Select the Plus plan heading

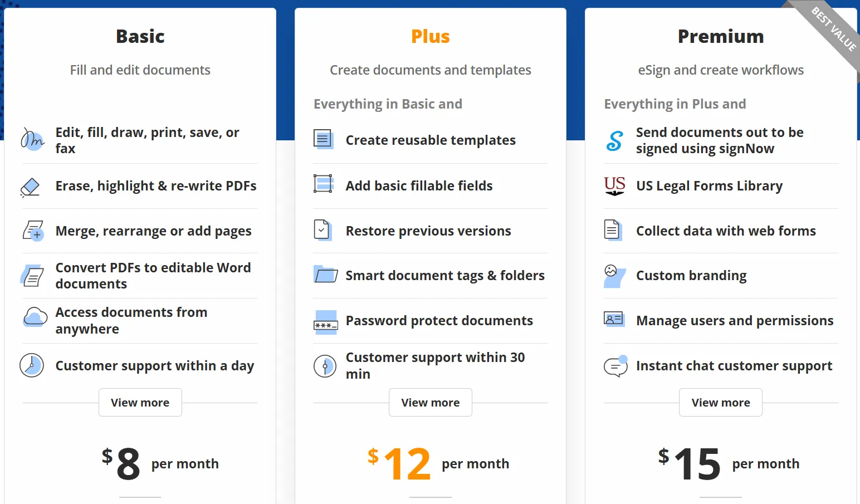(430, 37)
